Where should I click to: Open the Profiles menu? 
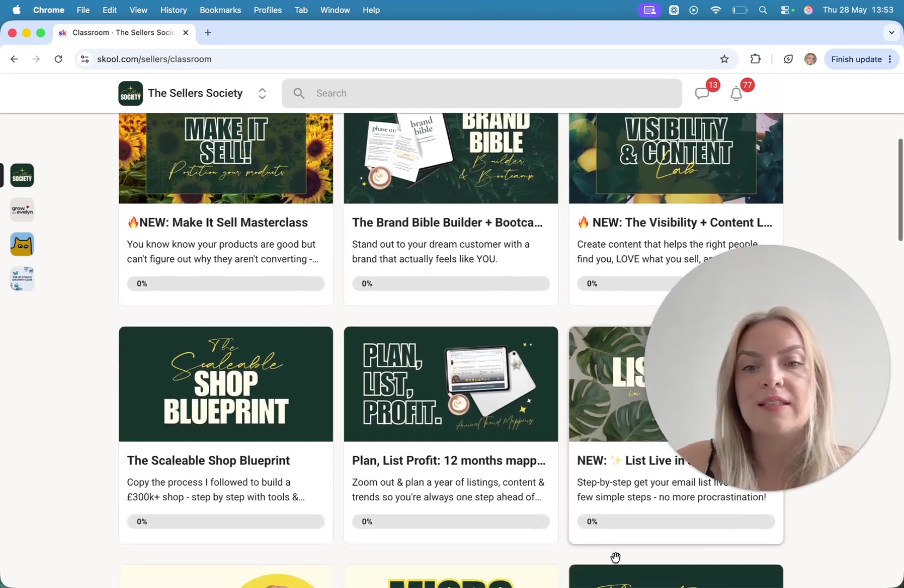[267, 10]
